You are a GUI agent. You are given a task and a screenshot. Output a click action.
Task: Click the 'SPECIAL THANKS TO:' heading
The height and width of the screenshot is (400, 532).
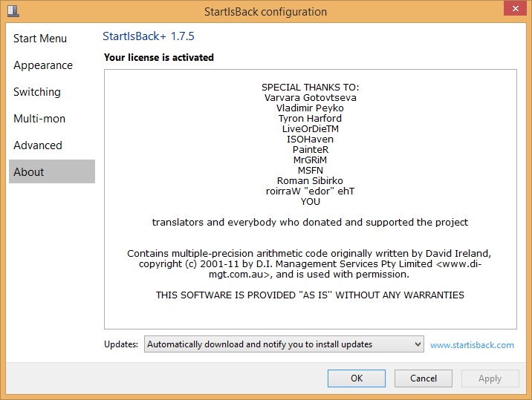[310, 88]
